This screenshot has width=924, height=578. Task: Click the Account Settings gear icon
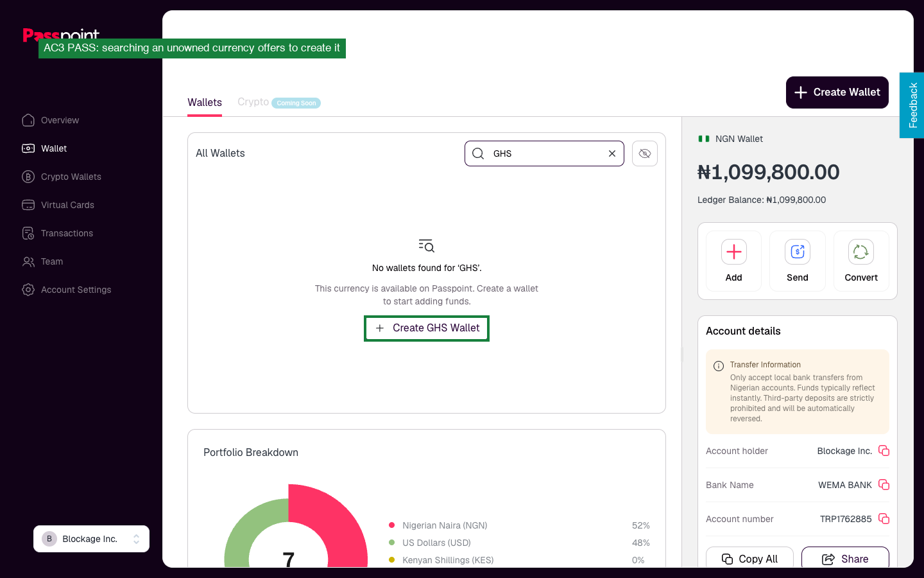click(28, 290)
